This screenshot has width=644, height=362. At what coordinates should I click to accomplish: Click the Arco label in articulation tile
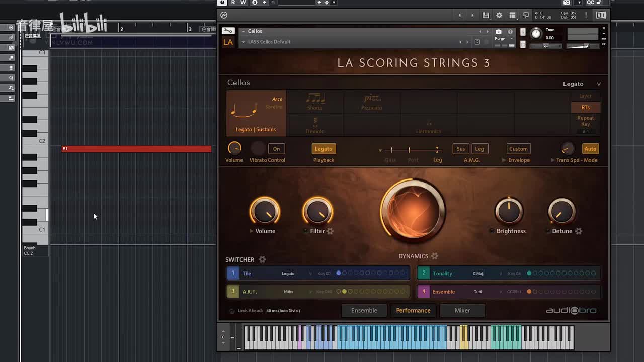(277, 99)
